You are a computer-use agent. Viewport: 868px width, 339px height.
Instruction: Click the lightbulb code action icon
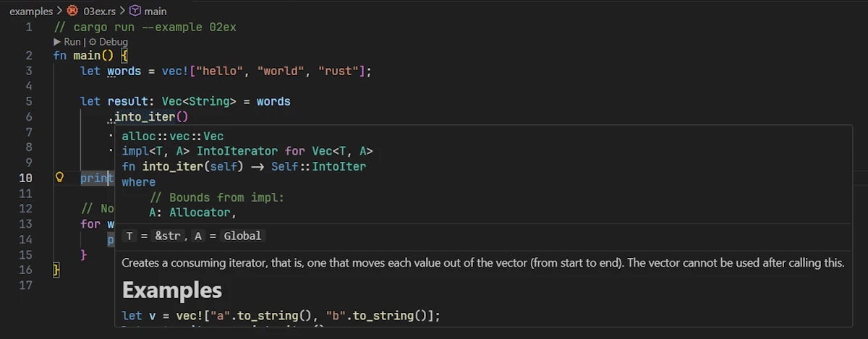pyautogui.click(x=61, y=178)
